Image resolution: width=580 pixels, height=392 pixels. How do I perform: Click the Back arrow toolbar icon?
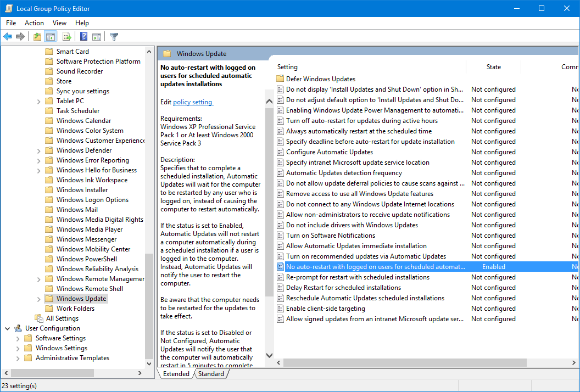pyautogui.click(x=8, y=37)
